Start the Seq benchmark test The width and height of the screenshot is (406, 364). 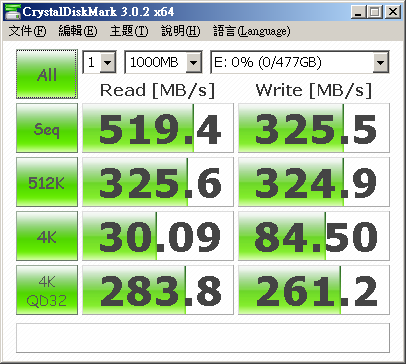pos(47,128)
